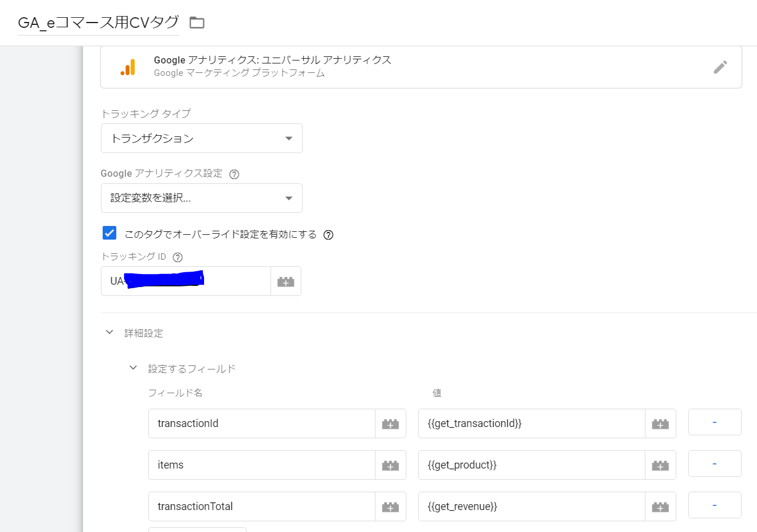The image size is (757, 532).
Task: Remove the items field row
Action: [714, 464]
